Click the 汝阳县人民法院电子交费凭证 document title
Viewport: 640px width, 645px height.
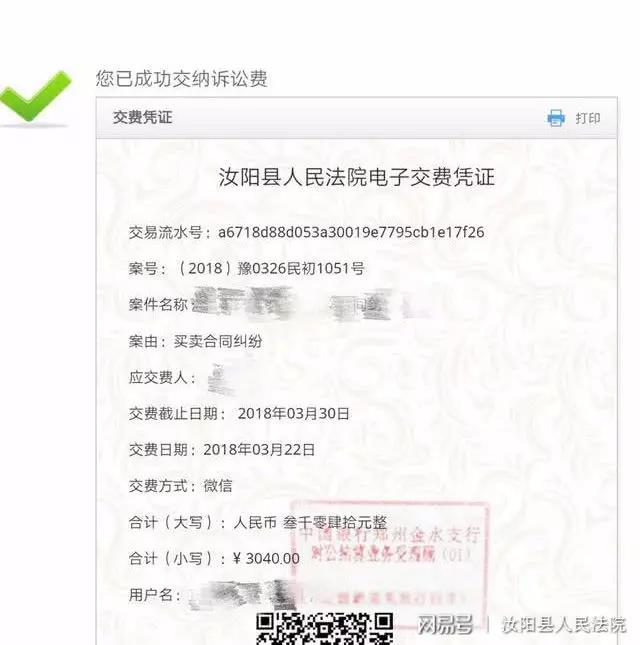coord(356,178)
